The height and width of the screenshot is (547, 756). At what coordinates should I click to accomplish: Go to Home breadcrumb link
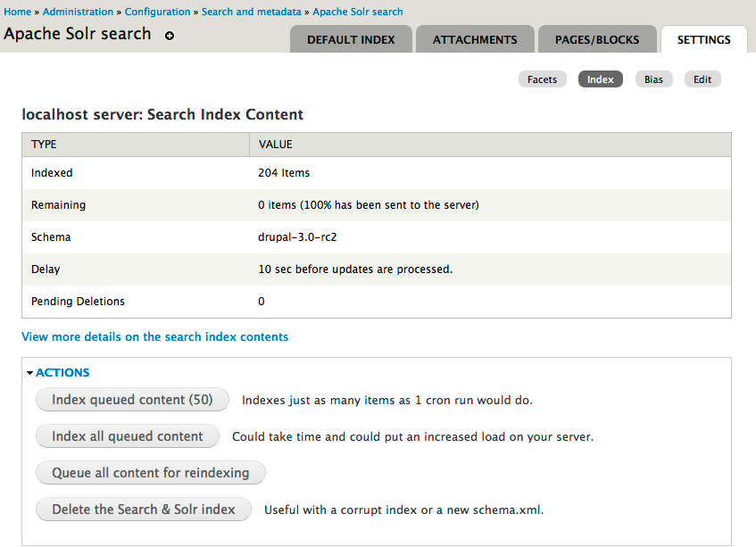click(17, 12)
